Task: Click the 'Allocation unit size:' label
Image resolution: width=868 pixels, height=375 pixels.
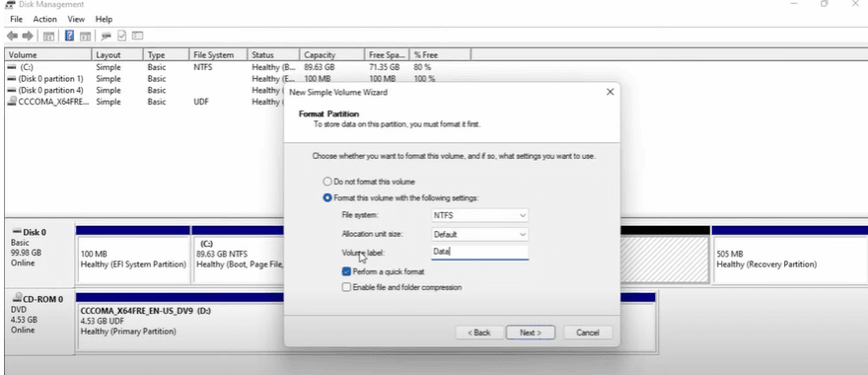Action: 372,234
